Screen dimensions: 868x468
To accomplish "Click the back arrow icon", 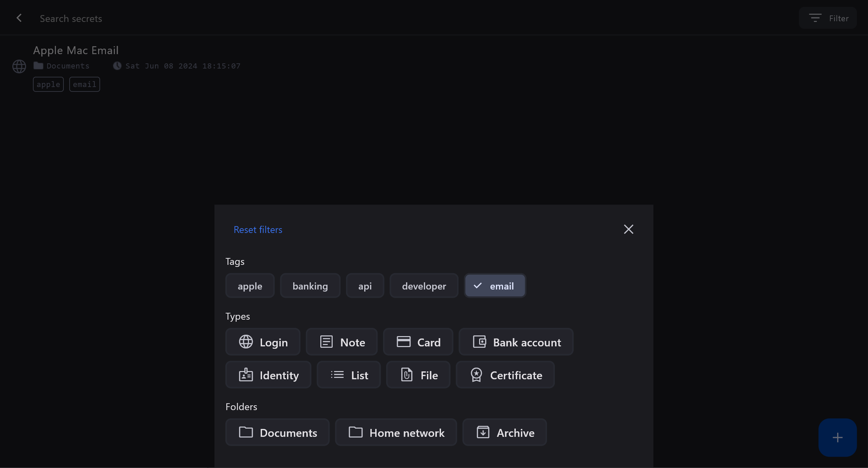I will (x=19, y=18).
